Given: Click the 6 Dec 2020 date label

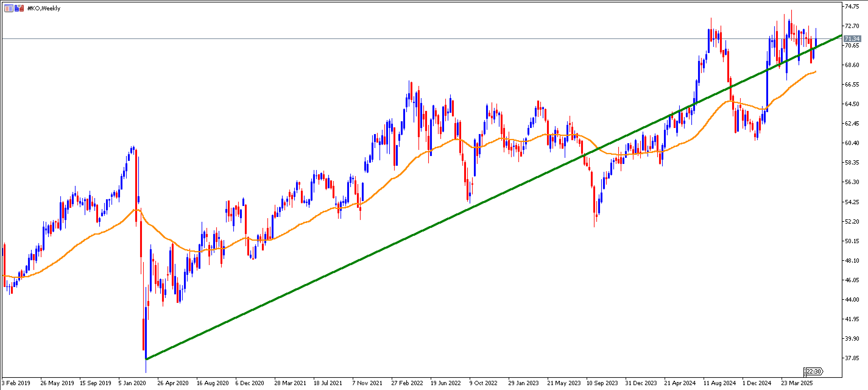Looking at the screenshot, I should pos(250,383).
